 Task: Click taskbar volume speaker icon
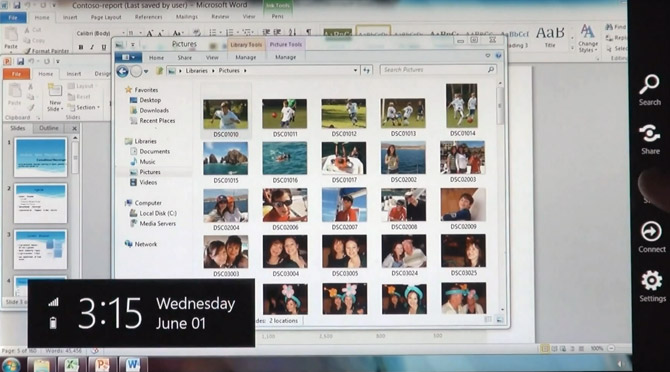[620, 364]
